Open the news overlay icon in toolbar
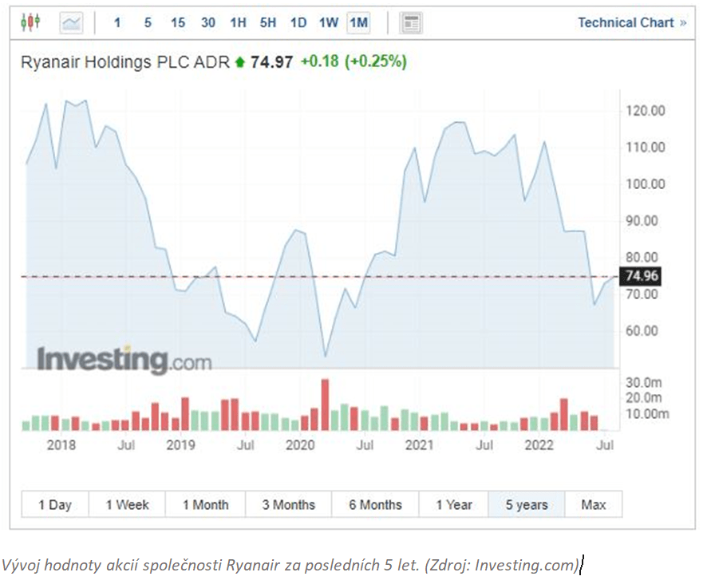Viewport: 711px width, 588px height. pos(411,23)
